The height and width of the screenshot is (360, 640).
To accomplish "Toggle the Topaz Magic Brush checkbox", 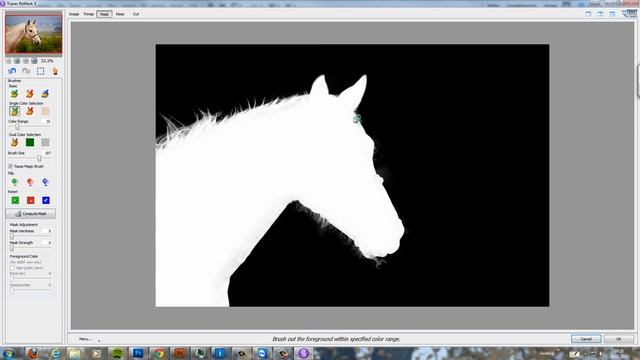I will pyautogui.click(x=11, y=167).
